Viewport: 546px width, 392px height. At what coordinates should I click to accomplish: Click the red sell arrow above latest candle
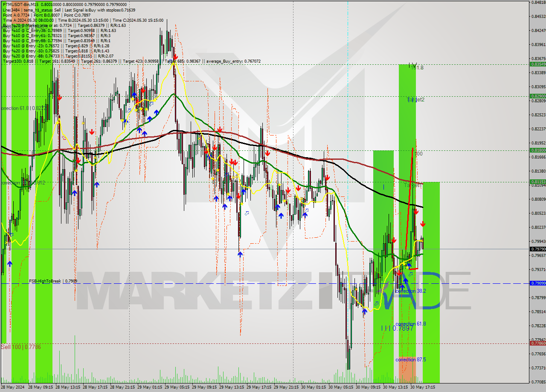click(x=423, y=224)
